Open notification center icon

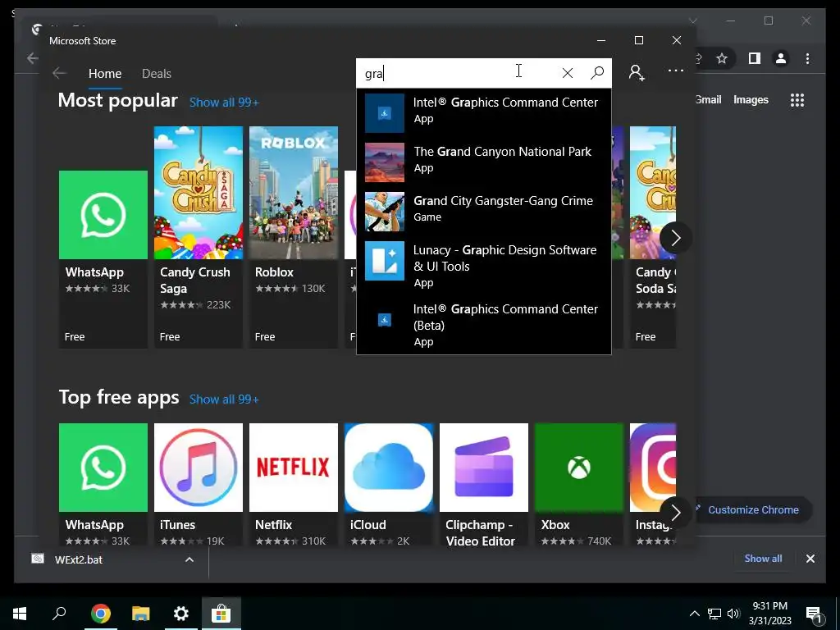tap(814, 614)
